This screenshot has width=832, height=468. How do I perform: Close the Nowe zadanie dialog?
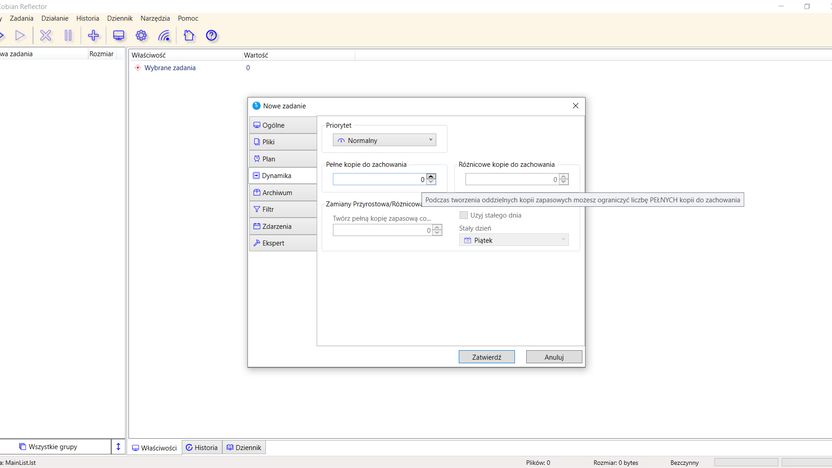pyautogui.click(x=575, y=106)
